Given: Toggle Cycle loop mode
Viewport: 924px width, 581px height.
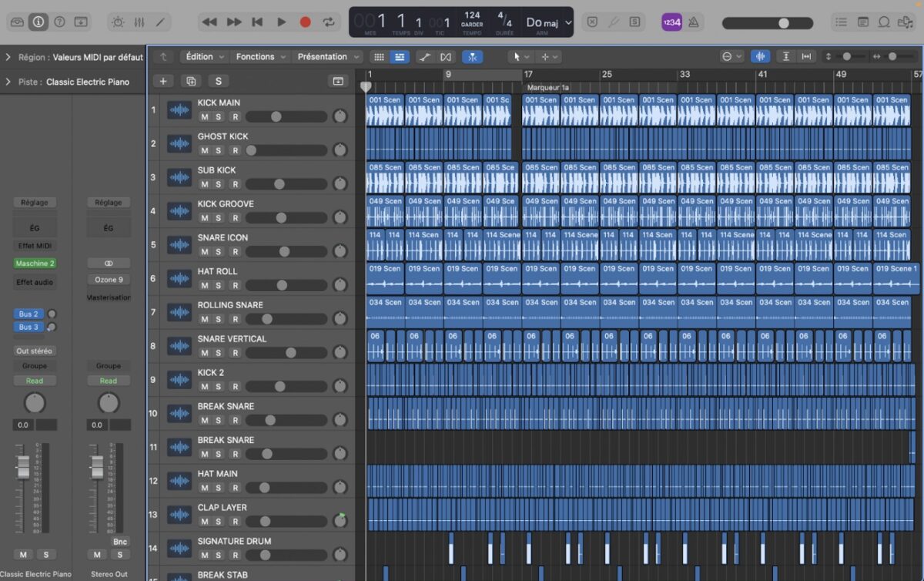Looking at the screenshot, I should (x=329, y=22).
